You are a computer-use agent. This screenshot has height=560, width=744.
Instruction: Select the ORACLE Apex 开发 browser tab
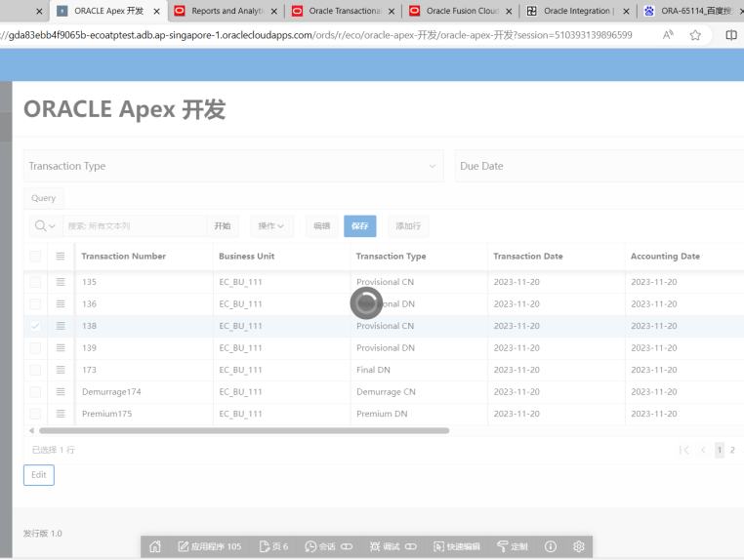108,11
